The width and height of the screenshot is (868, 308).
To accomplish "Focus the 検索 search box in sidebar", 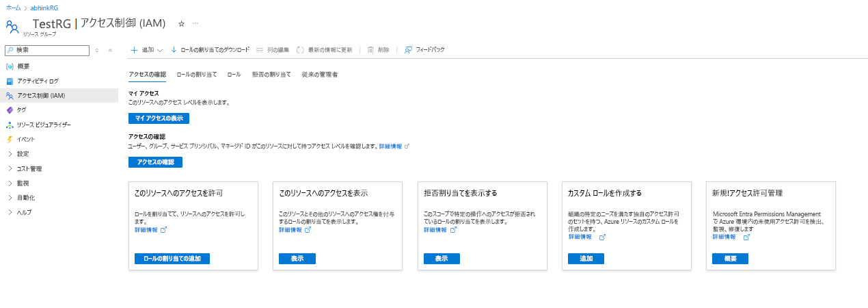I will coord(47,50).
